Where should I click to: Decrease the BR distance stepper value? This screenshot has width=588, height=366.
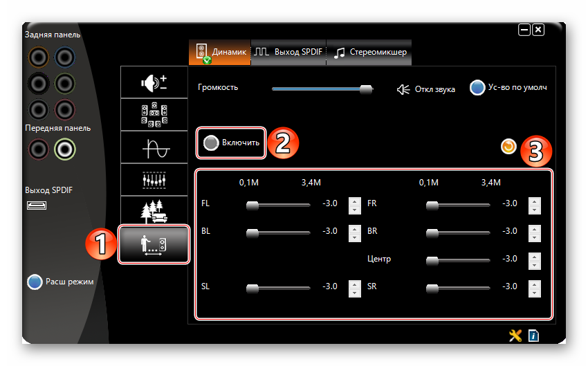pos(534,237)
